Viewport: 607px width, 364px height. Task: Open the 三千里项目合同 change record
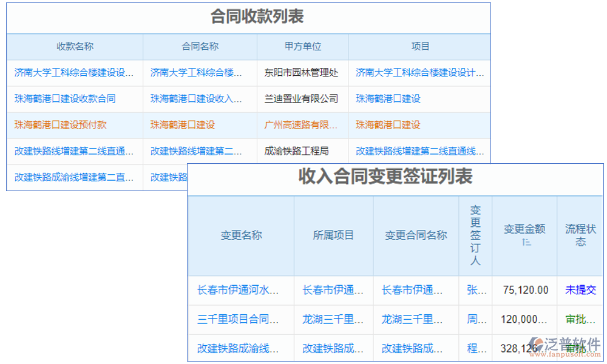[239, 319]
